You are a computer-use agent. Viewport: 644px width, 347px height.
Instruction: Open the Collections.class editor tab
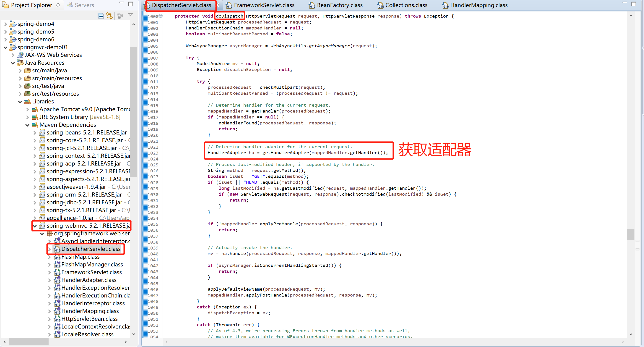coord(402,5)
